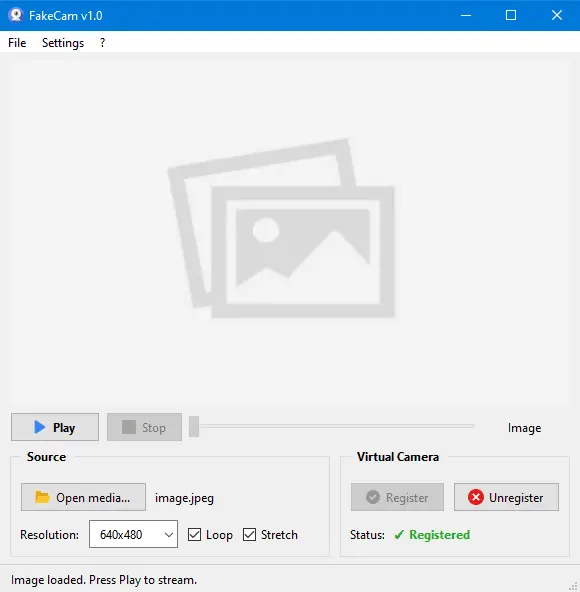Expand the Resolution 640x480 dropdown
This screenshot has height=592, width=580.
tap(133, 534)
